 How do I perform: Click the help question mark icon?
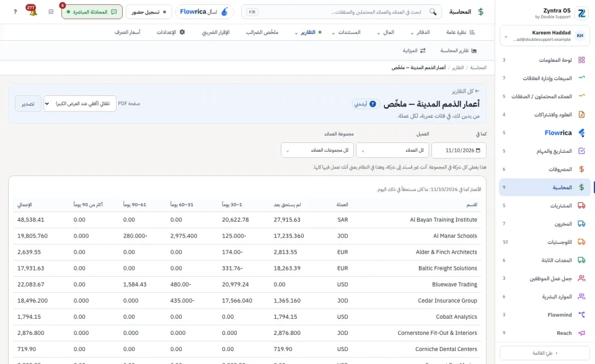pos(15,12)
